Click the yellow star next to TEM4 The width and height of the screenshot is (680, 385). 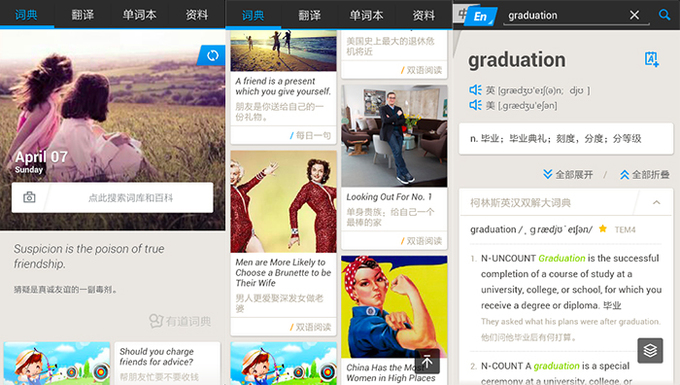click(603, 228)
